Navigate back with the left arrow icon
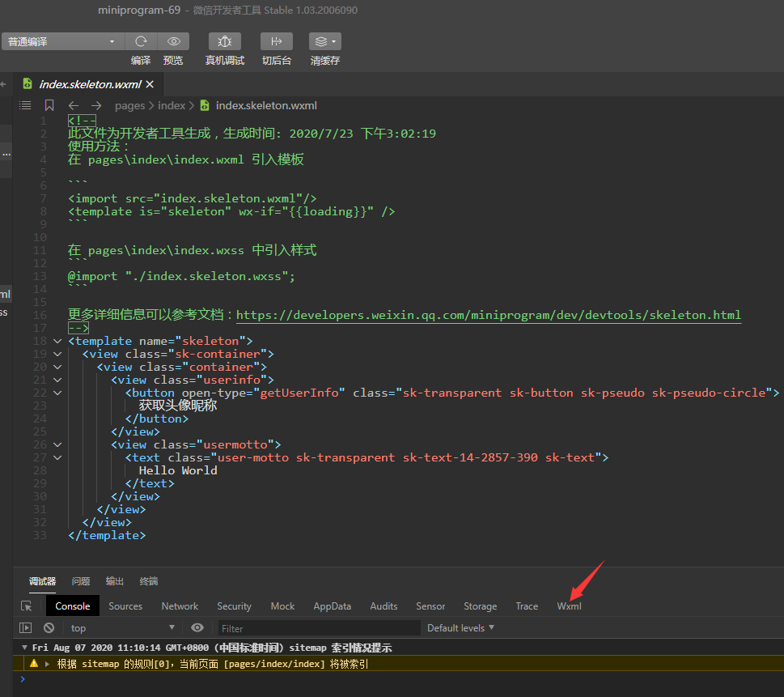The height and width of the screenshot is (697, 784). (74, 105)
